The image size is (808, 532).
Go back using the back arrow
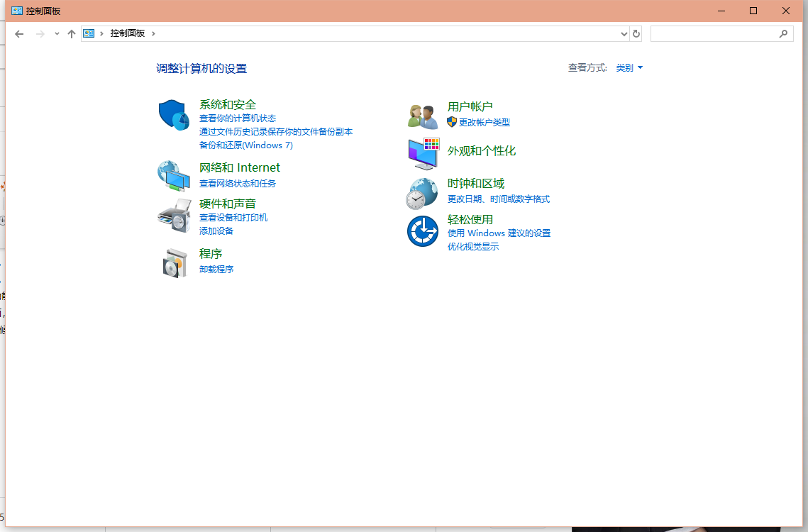click(x=19, y=33)
